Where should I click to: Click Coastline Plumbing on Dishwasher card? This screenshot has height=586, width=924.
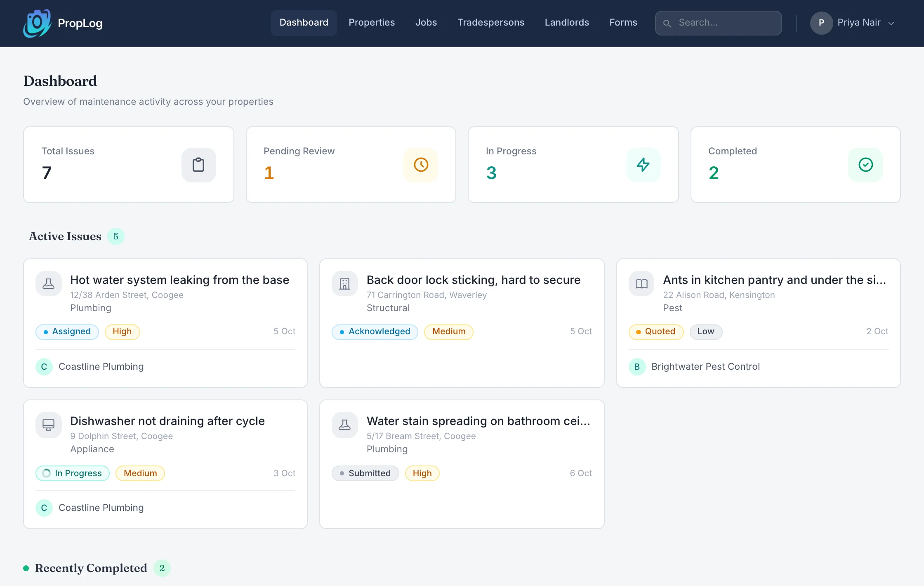coord(101,508)
